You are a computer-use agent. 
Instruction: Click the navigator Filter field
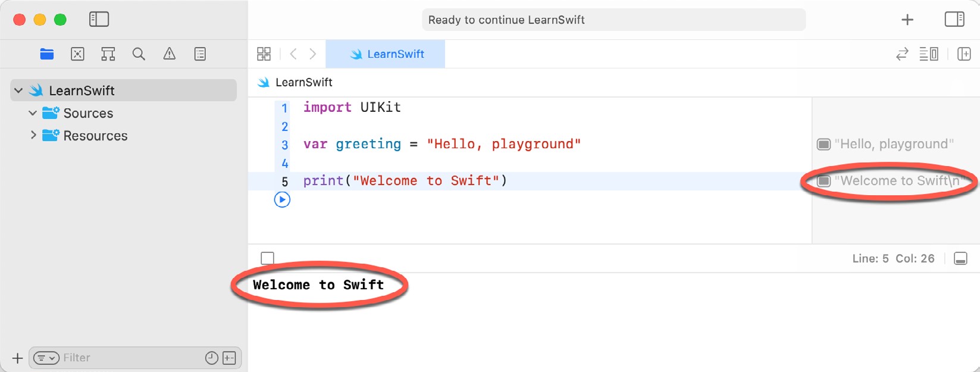(x=135, y=358)
